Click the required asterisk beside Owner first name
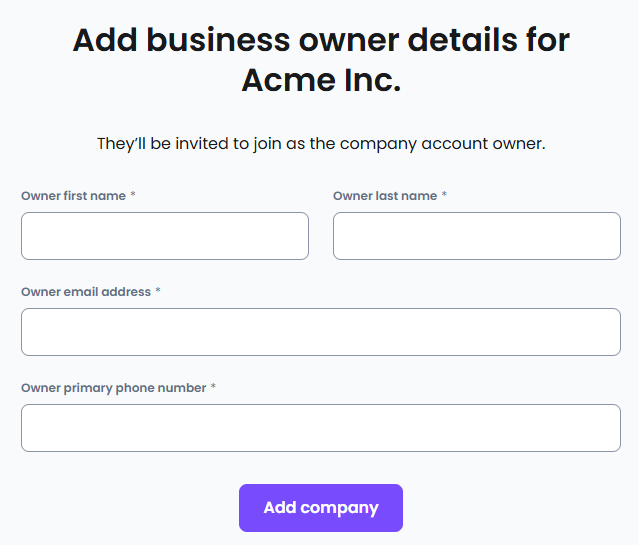The image size is (638, 545). click(133, 196)
